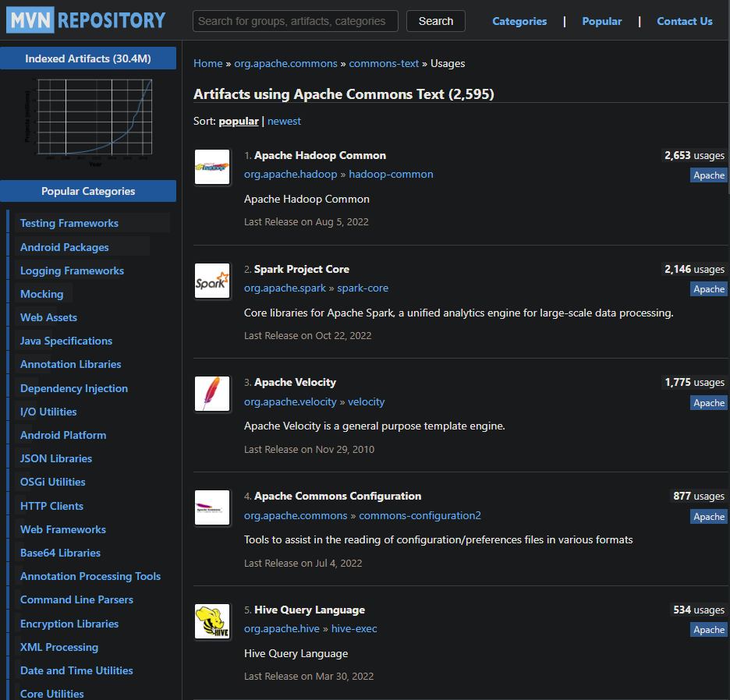View 877 usages of Commons Configuration
The image size is (730, 700).
click(698, 496)
